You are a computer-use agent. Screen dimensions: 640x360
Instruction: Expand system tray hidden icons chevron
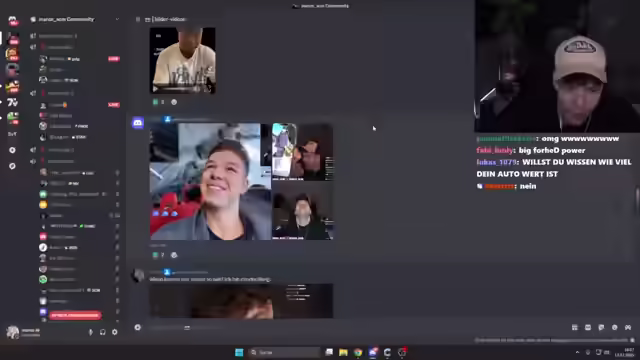coord(577,352)
